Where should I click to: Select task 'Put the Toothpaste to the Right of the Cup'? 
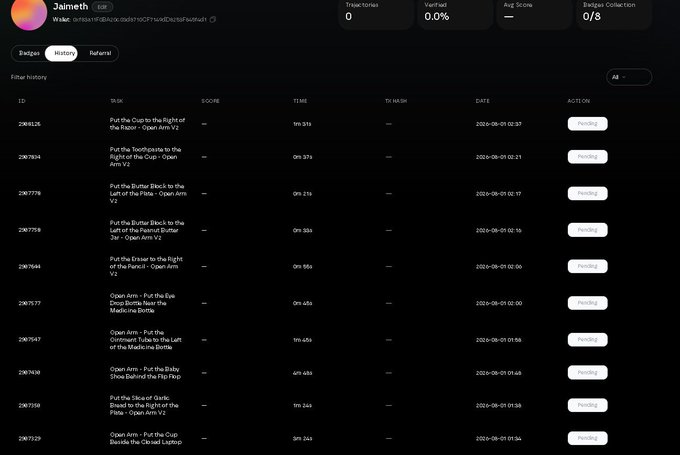(x=145, y=157)
